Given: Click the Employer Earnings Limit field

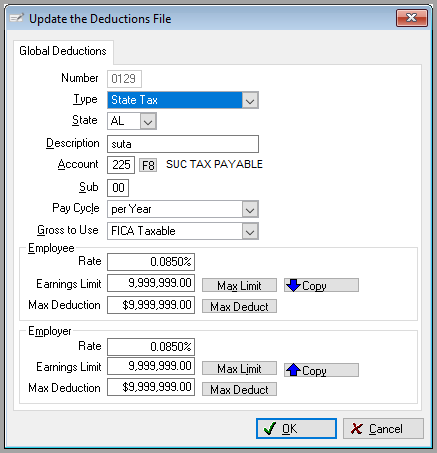Looking at the screenshot, I should (151, 366).
